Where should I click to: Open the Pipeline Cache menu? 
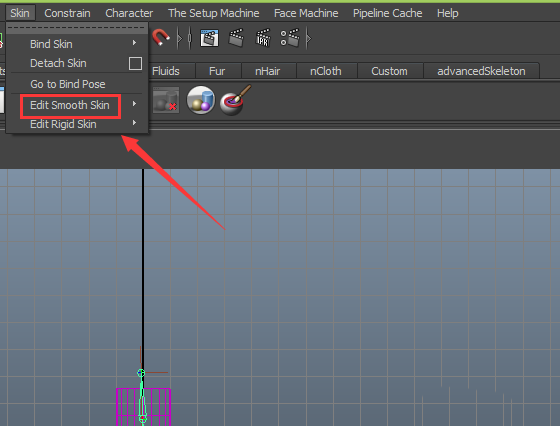pyautogui.click(x=388, y=13)
